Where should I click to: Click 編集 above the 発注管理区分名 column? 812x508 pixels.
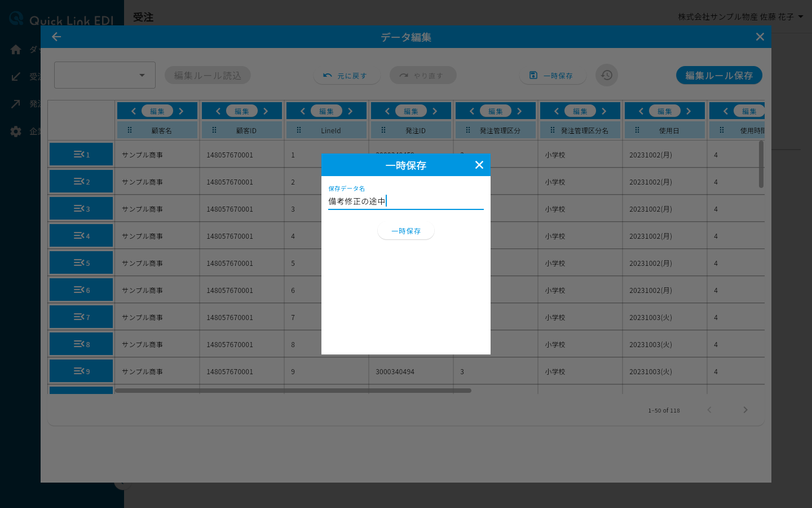(x=580, y=111)
